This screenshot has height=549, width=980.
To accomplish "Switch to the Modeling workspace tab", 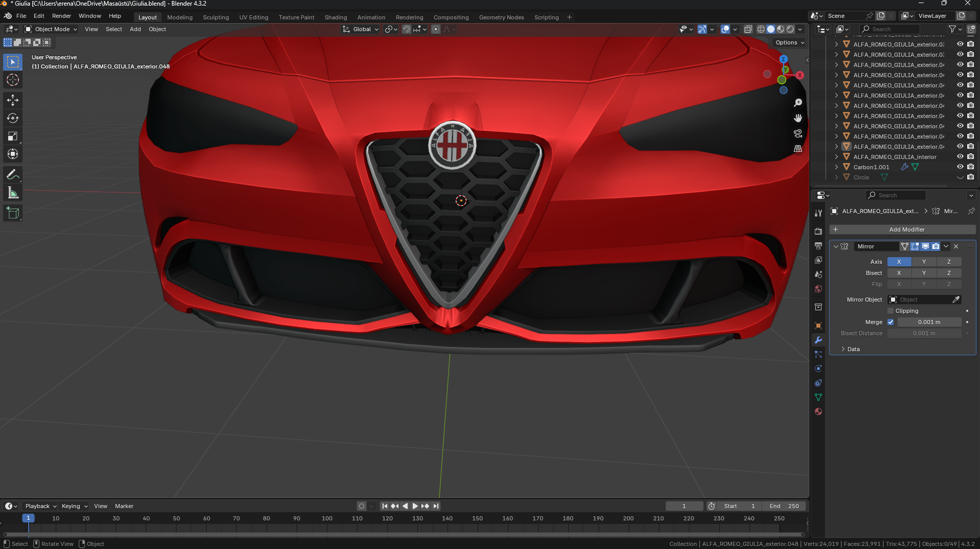I will [x=180, y=17].
